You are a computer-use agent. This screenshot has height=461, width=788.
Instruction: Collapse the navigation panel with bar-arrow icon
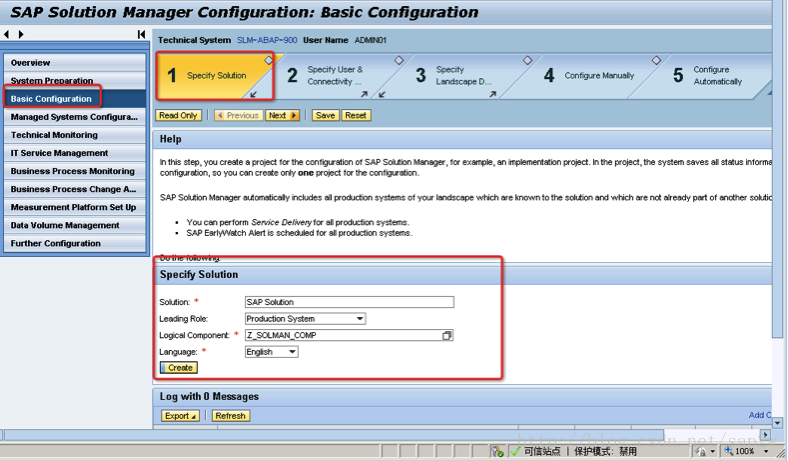pyautogui.click(x=141, y=34)
